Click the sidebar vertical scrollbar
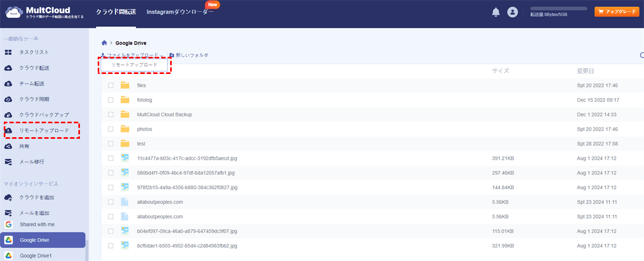 pyautogui.click(x=86, y=250)
